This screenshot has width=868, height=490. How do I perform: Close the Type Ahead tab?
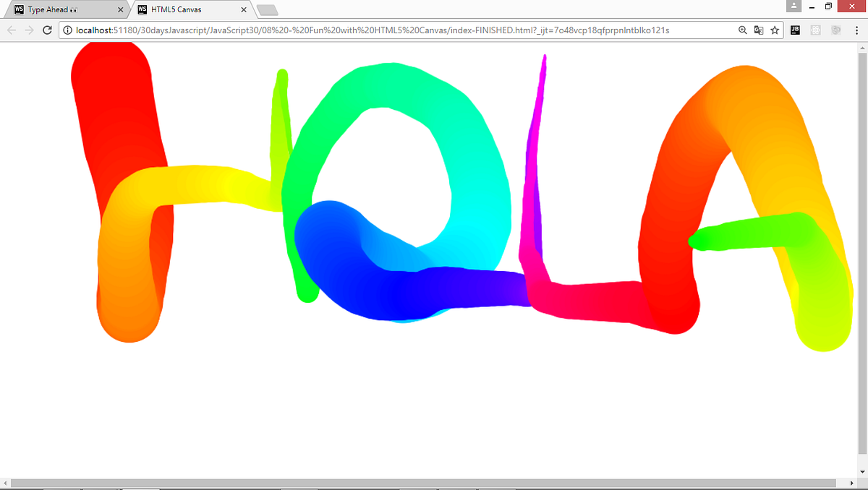pos(120,9)
